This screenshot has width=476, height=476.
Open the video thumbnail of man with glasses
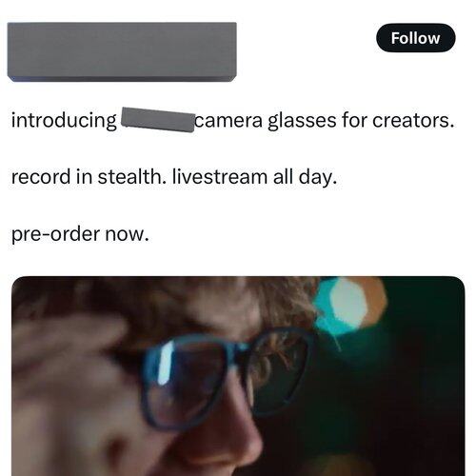coord(238,376)
